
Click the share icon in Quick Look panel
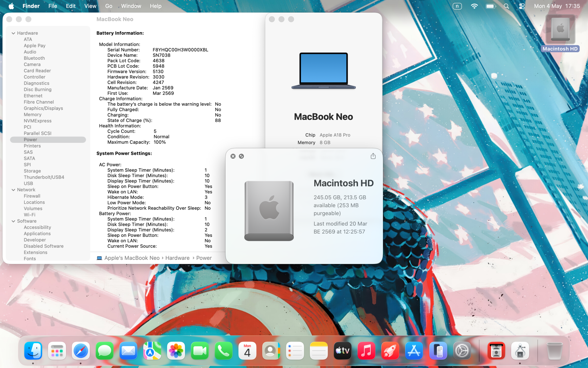point(373,156)
